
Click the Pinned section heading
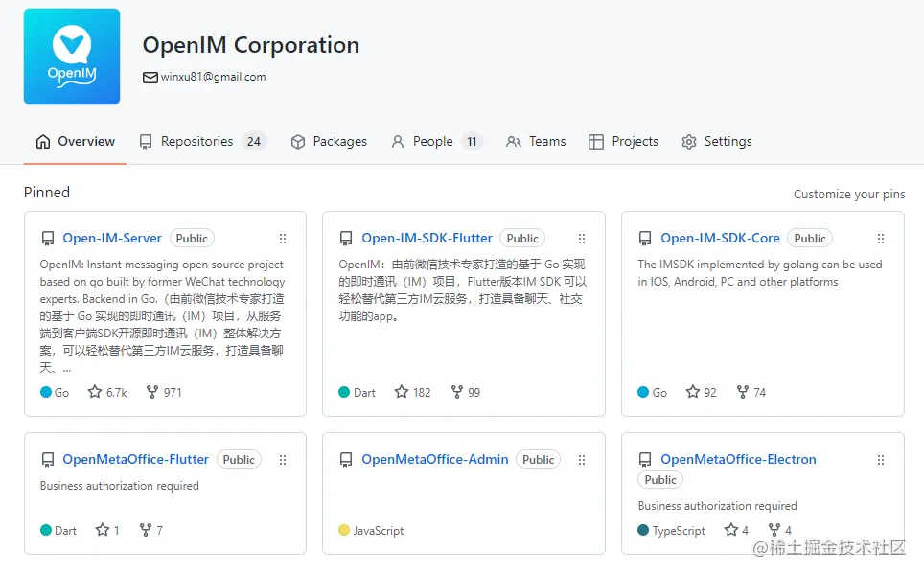click(x=47, y=193)
